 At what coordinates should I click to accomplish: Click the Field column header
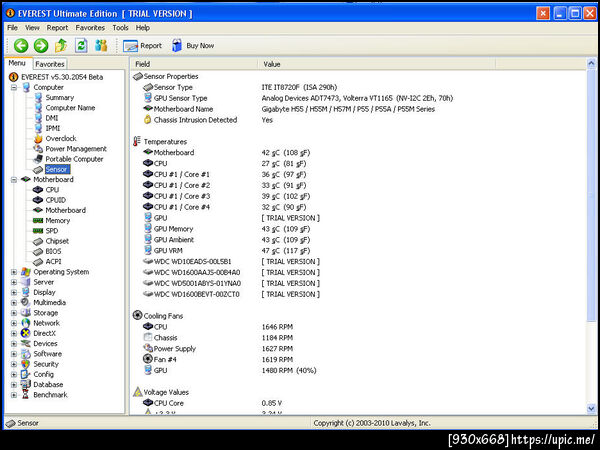pos(194,64)
